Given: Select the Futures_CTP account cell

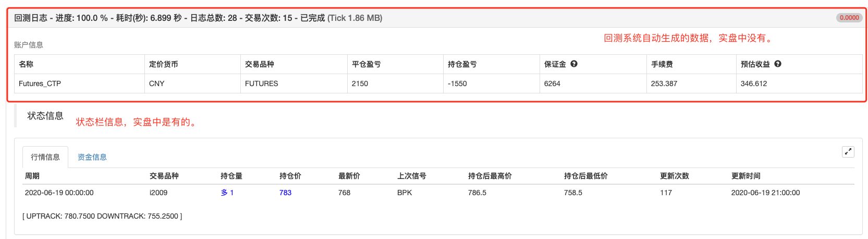Looking at the screenshot, I should 40,83.
